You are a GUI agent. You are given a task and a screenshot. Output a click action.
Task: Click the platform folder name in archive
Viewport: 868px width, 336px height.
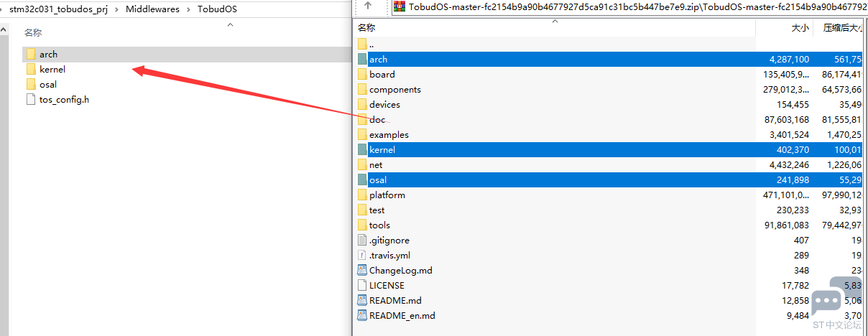click(387, 195)
